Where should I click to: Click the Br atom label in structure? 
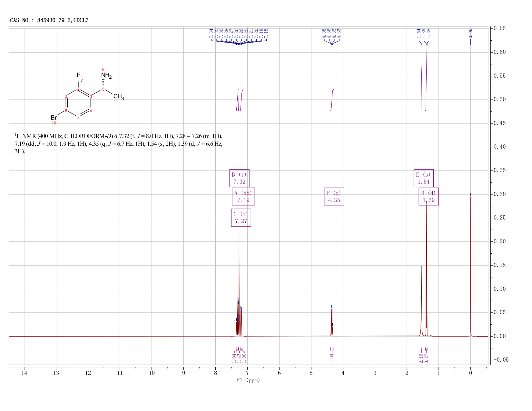pos(54,118)
